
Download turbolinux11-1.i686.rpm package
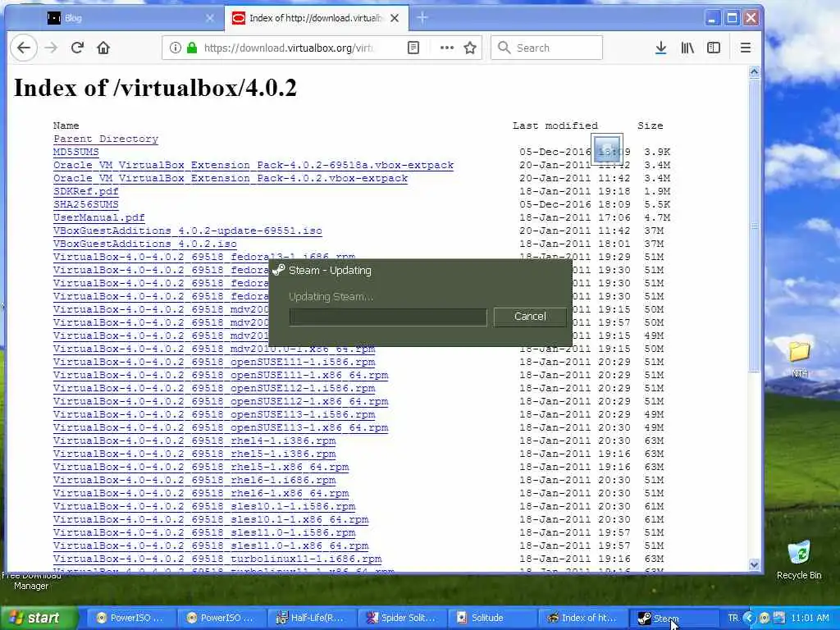(x=217, y=559)
